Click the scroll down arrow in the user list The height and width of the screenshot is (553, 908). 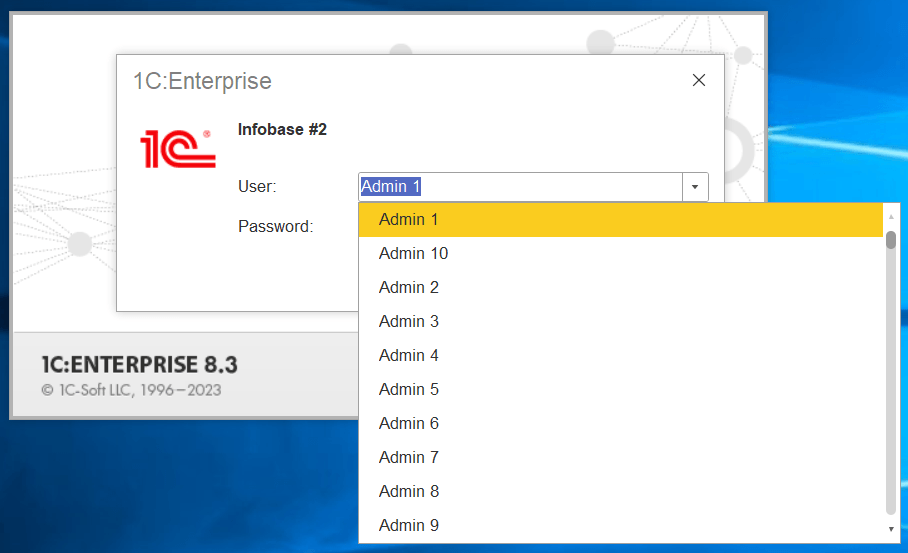[x=891, y=529]
